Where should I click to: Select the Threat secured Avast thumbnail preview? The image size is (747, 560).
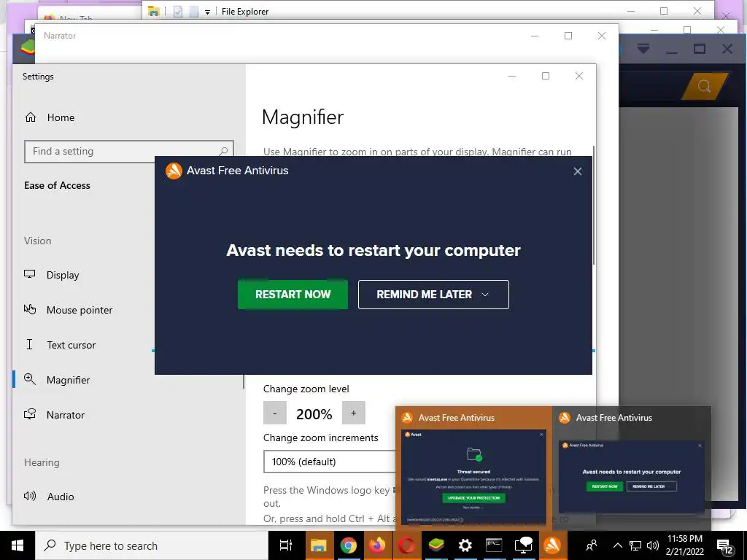(x=473, y=469)
